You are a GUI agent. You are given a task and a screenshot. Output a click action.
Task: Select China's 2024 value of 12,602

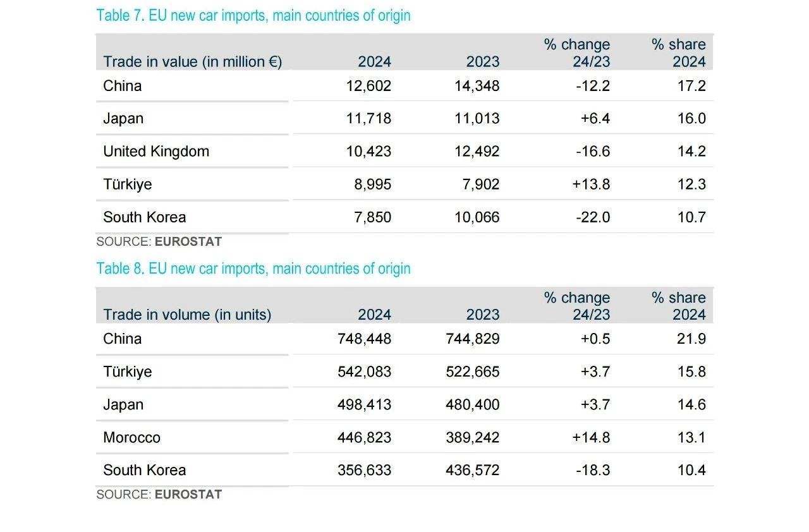pos(368,86)
